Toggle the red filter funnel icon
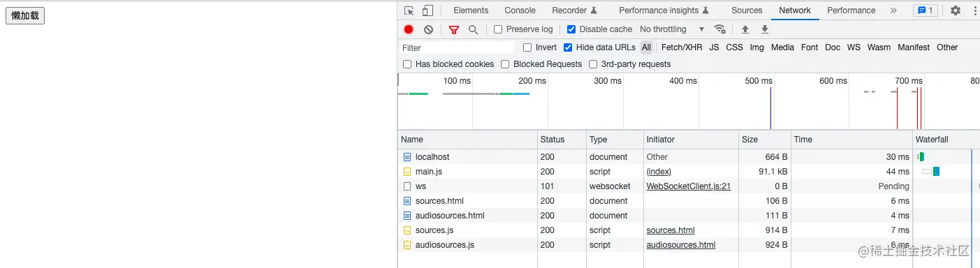980x268 pixels. tap(454, 29)
